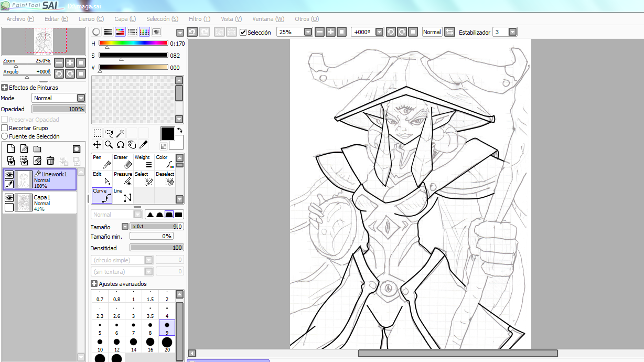This screenshot has width=644, height=362.
Task: Toggle the HSV slider panel
Action: click(x=120, y=32)
